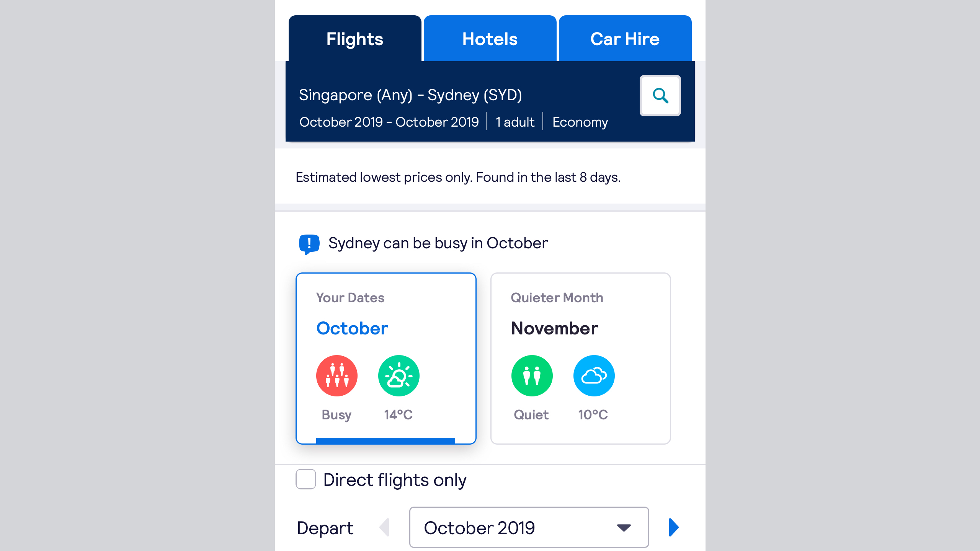Click the cloudy weather icon for November
The height and width of the screenshot is (551, 980).
tap(594, 375)
